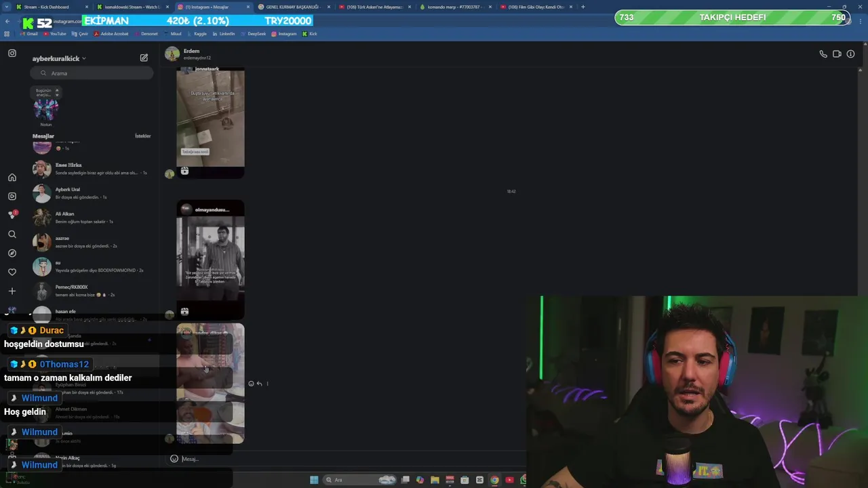Screen dimensions: 868x488
Task: Open the DeepSeek bookmark
Action: click(x=253, y=34)
